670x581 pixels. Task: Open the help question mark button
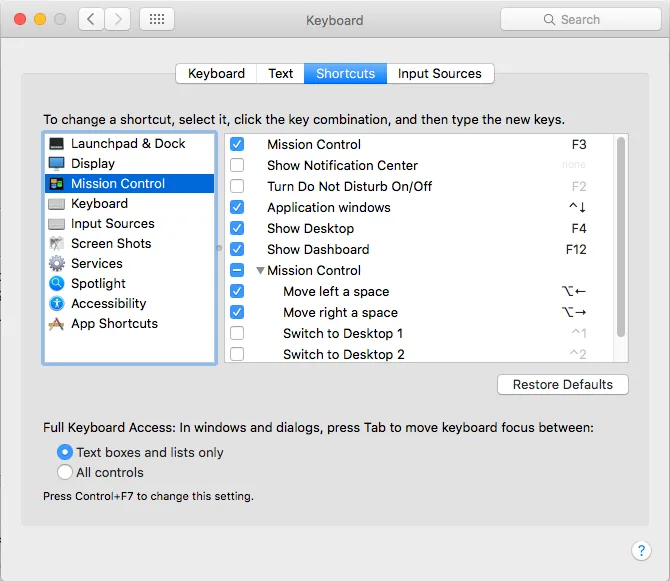641,550
